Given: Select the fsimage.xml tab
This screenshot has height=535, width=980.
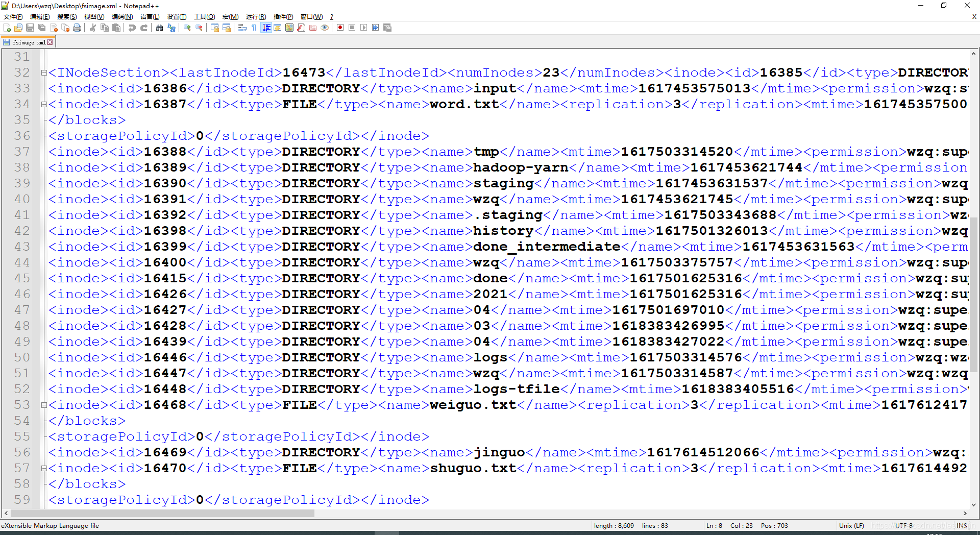Looking at the screenshot, I should (x=29, y=42).
